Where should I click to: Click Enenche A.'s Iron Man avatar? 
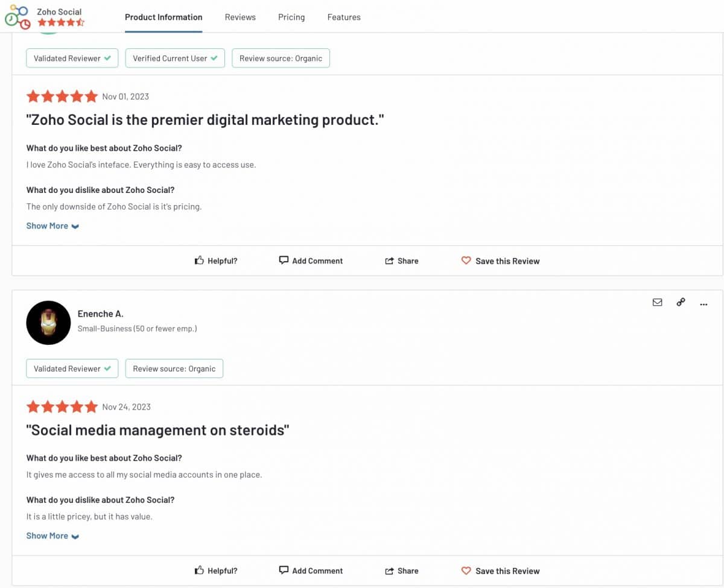point(48,323)
